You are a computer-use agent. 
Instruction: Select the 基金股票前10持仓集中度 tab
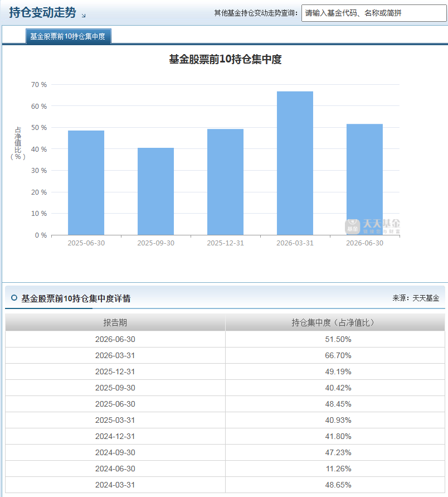68,36
